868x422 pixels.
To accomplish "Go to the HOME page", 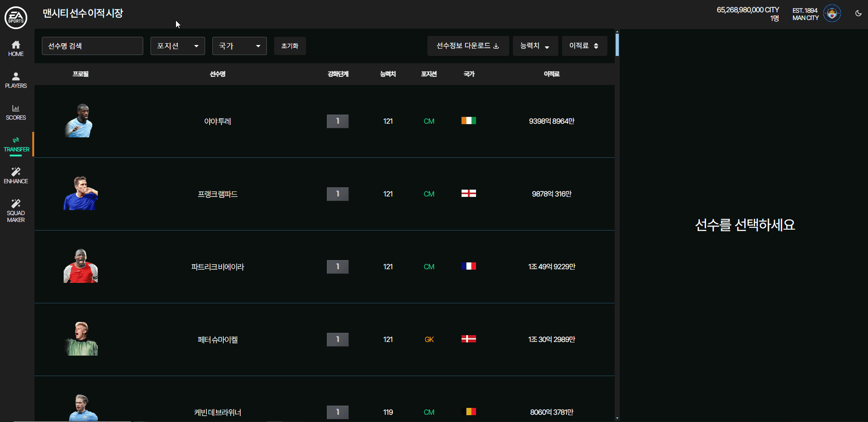I will pyautogui.click(x=16, y=48).
